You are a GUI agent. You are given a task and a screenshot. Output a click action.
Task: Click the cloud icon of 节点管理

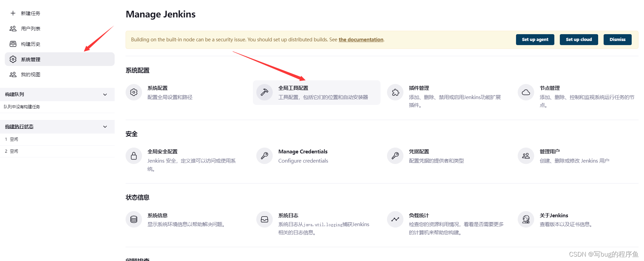526,92
